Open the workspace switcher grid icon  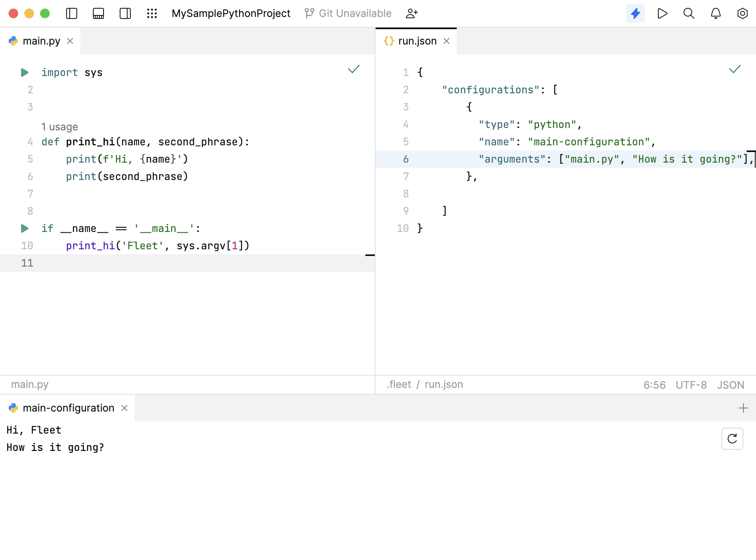point(152,13)
